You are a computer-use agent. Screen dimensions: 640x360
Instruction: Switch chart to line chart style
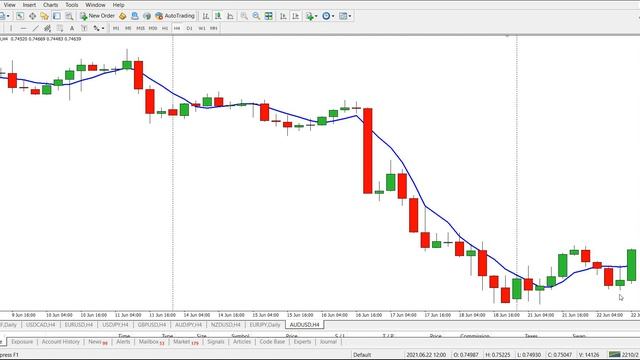230,16
